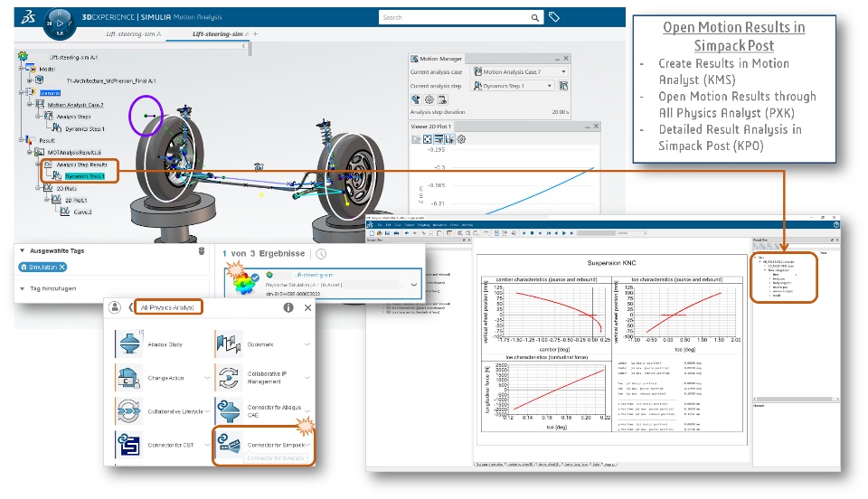Open Bookmark app icon
Viewport: 868px width, 499px height.
coord(229,344)
